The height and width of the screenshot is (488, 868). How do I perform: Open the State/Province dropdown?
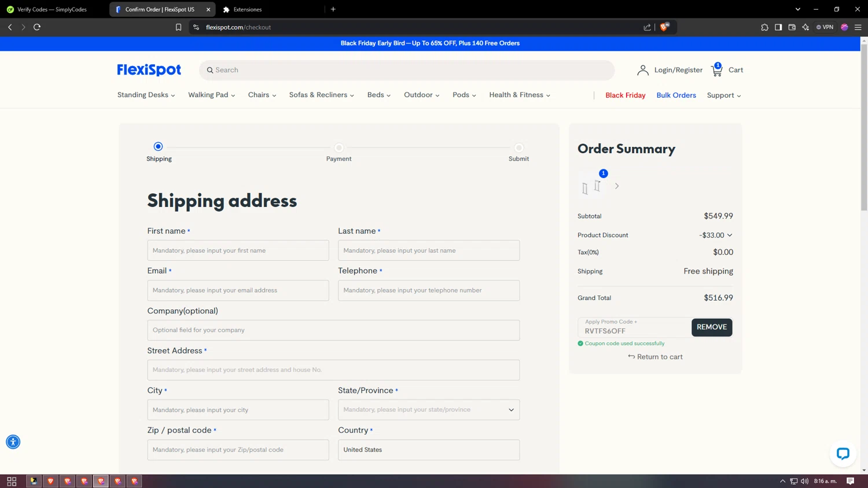(429, 410)
